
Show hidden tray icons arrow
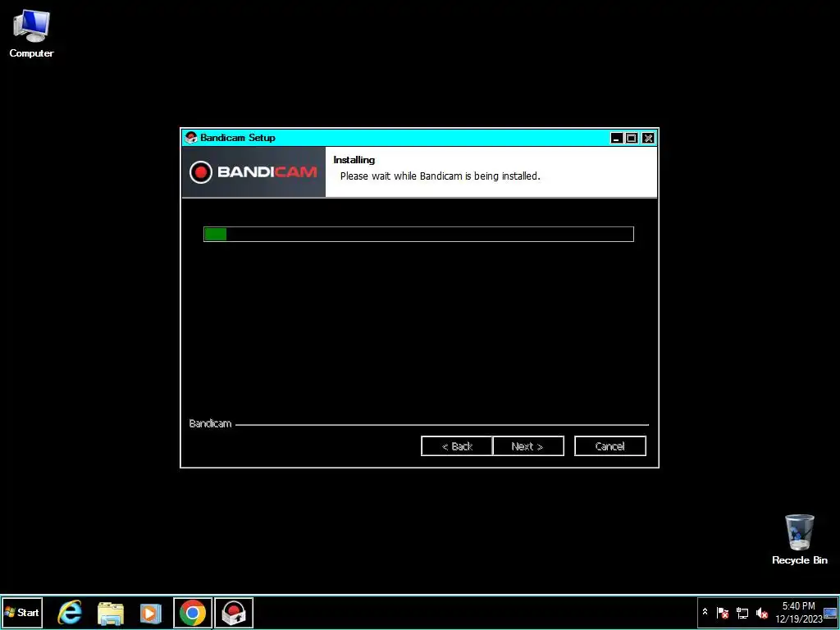point(705,612)
